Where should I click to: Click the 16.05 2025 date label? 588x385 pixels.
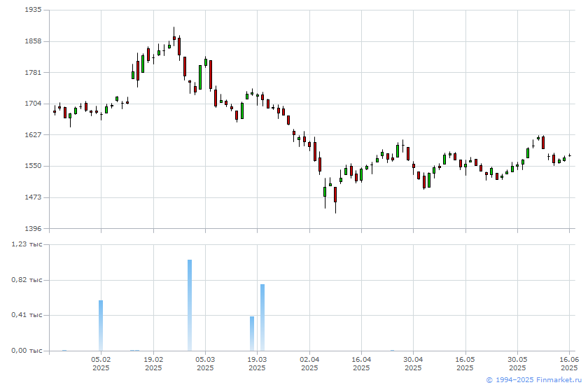[465, 363]
